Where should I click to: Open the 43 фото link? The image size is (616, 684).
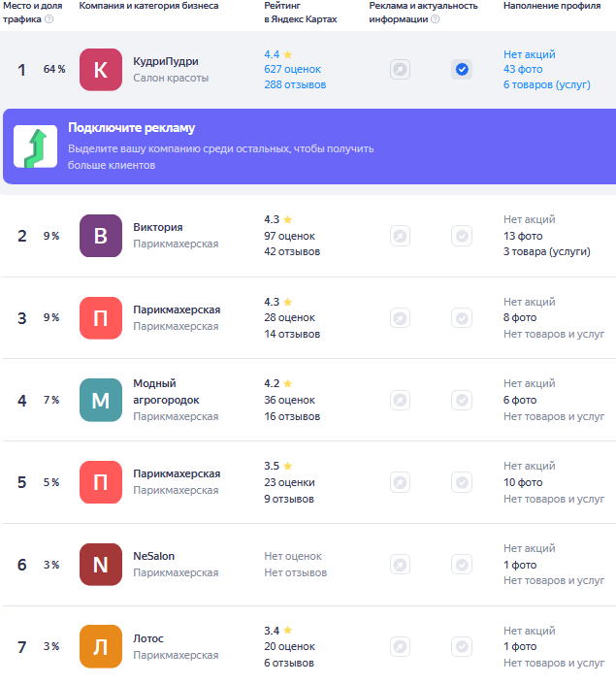(x=523, y=69)
